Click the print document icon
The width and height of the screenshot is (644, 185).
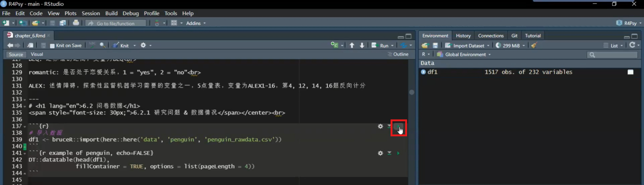click(76, 23)
